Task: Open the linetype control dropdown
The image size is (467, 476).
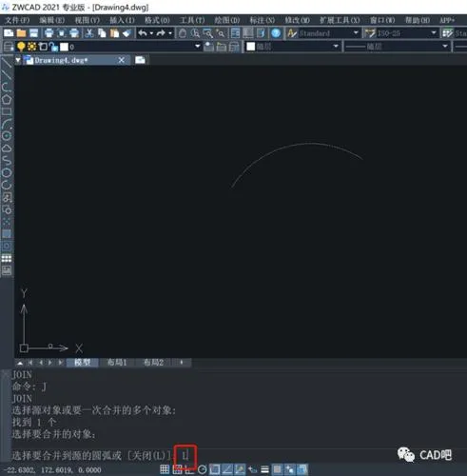Action: 445,47
